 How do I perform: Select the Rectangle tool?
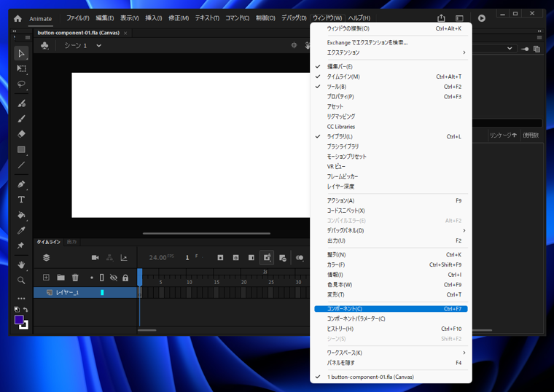click(21, 150)
